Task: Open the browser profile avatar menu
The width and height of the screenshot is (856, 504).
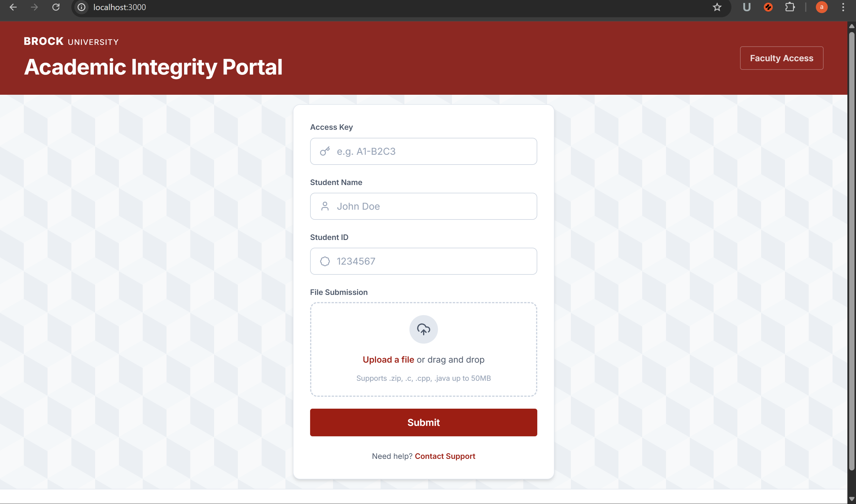Action: tap(822, 7)
